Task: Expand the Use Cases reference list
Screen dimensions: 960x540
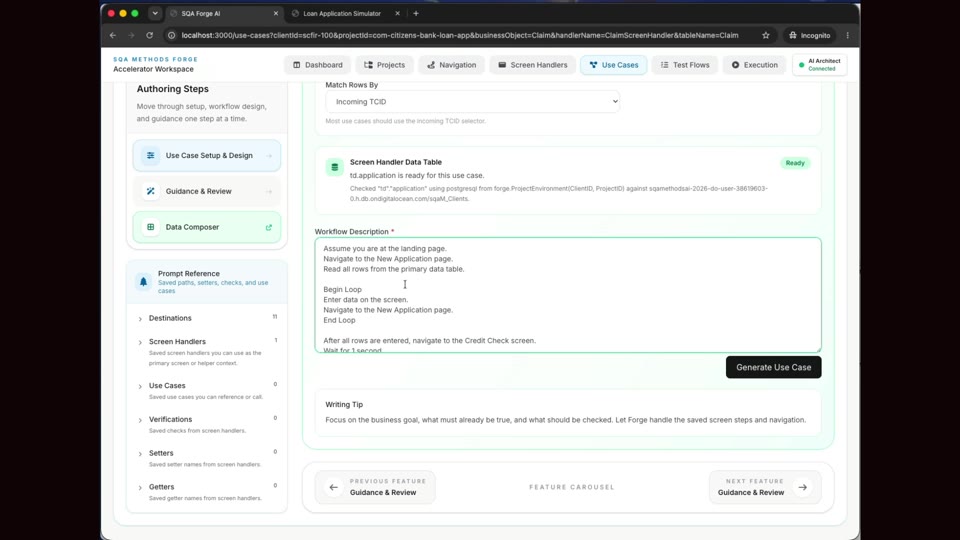Action: (x=207, y=391)
